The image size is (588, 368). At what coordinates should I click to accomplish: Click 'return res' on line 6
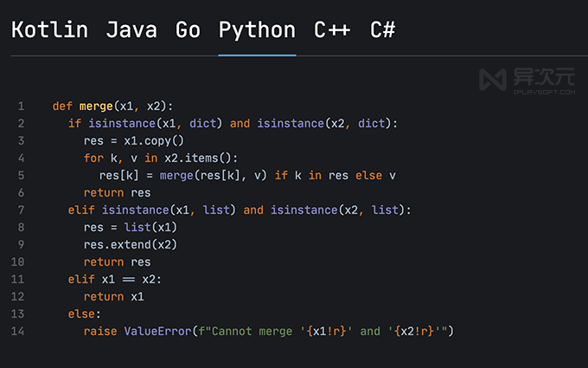[x=117, y=193]
